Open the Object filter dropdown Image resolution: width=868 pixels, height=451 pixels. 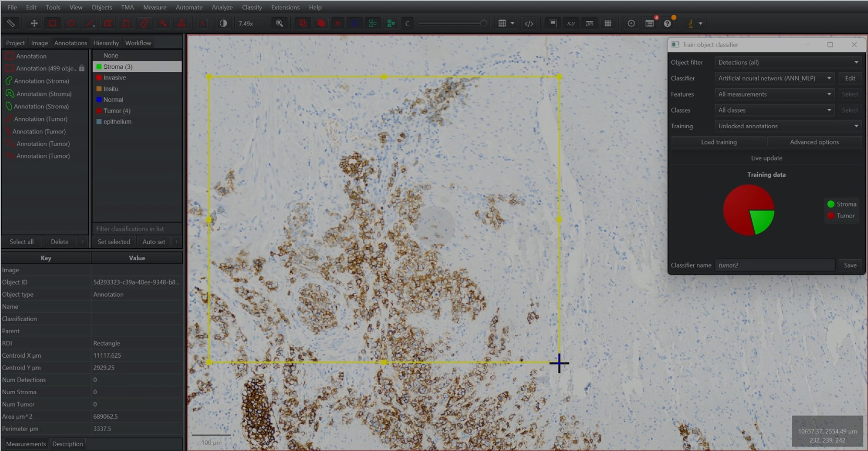[788, 63]
